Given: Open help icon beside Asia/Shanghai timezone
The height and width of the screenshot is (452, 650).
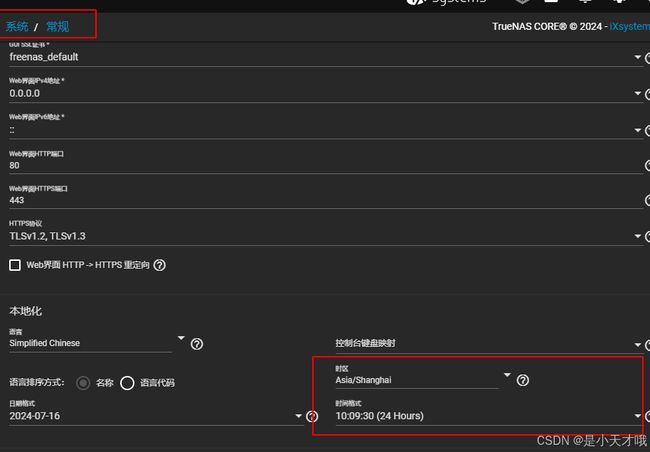Looking at the screenshot, I should click(x=523, y=380).
